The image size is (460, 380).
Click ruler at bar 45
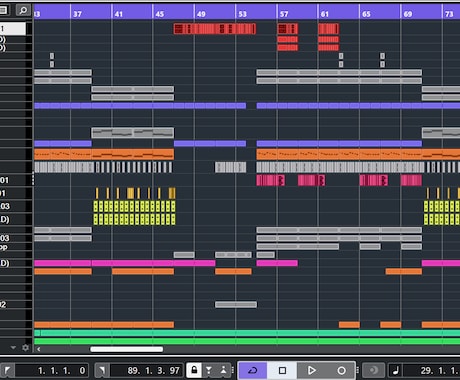(160, 14)
